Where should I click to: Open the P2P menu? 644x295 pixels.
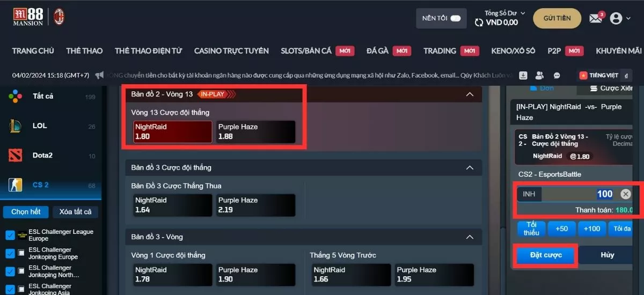click(x=554, y=51)
